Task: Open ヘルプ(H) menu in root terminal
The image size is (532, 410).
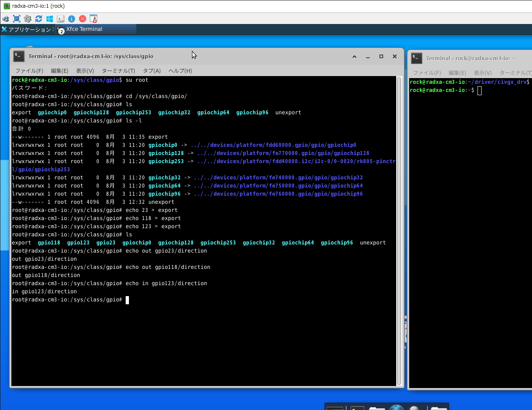Action: pos(180,71)
